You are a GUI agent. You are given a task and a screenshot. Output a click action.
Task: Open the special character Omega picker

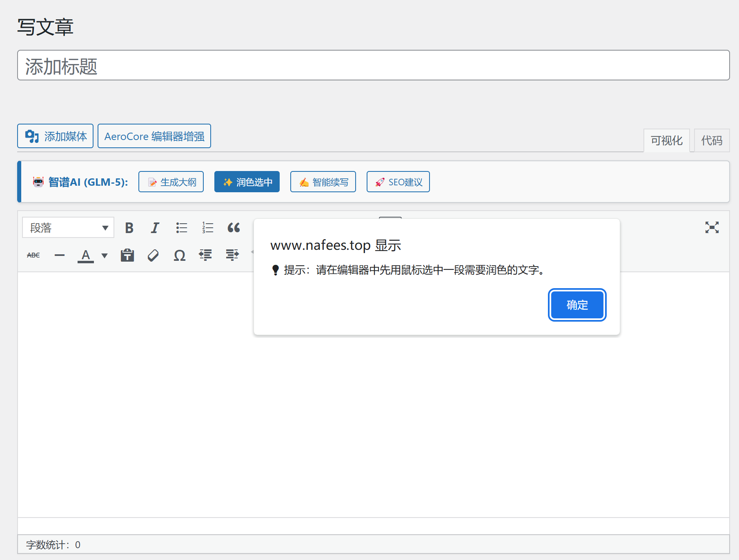pyautogui.click(x=179, y=256)
